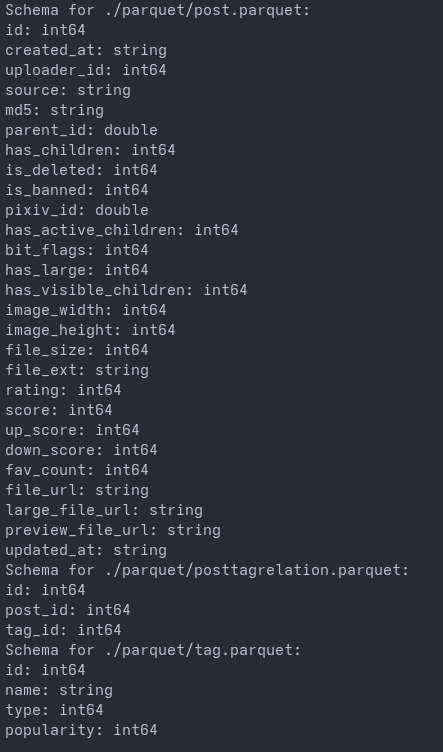The height and width of the screenshot is (752, 443).
Task: Select the 'large_file_url: string' line
Action: tap(104, 510)
